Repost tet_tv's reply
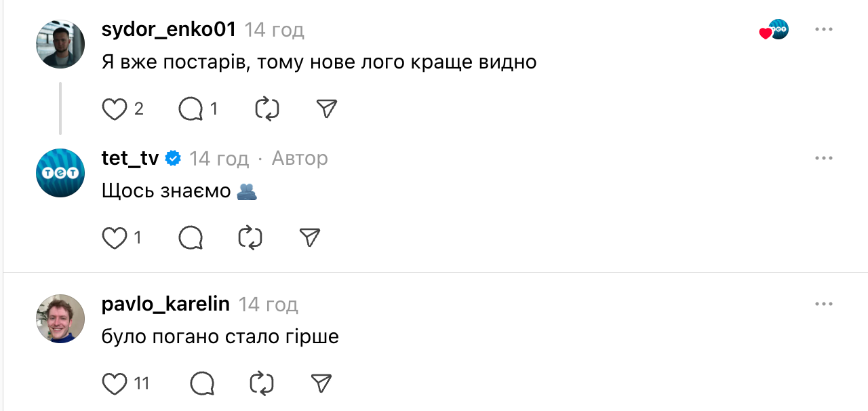868x411 pixels. coord(250,237)
